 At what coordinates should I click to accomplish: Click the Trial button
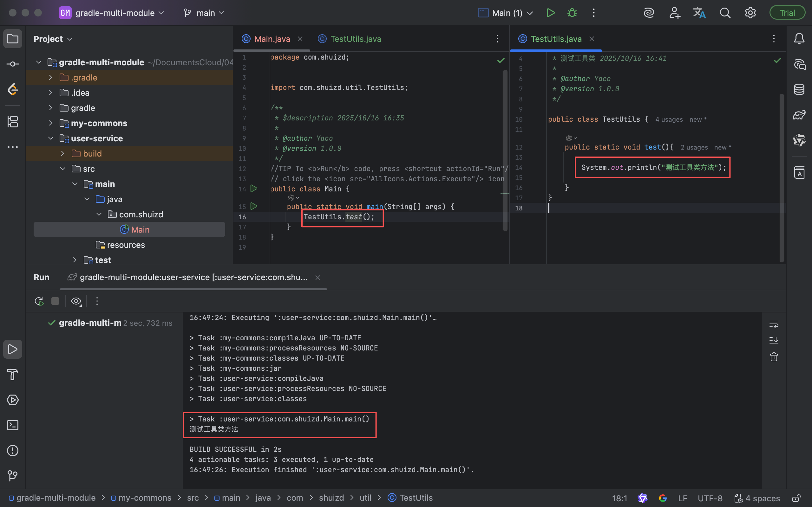point(787,13)
